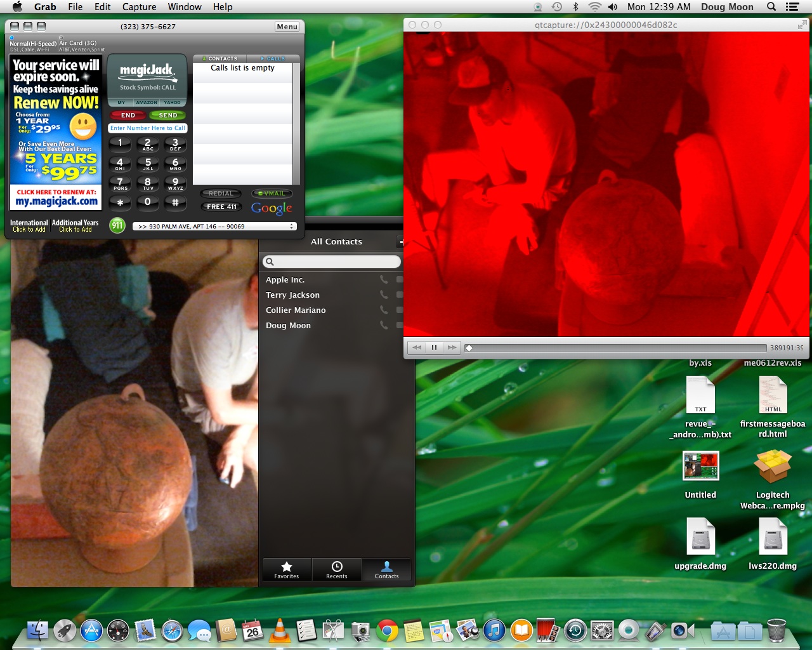Open Spotlight search in the menu bar
The height and width of the screenshot is (650, 812).
771,7
